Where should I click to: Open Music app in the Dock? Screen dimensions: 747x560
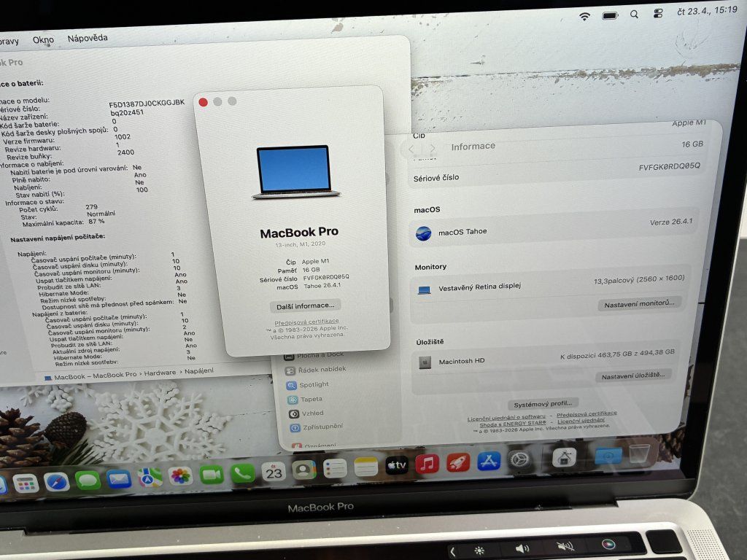pos(427,463)
